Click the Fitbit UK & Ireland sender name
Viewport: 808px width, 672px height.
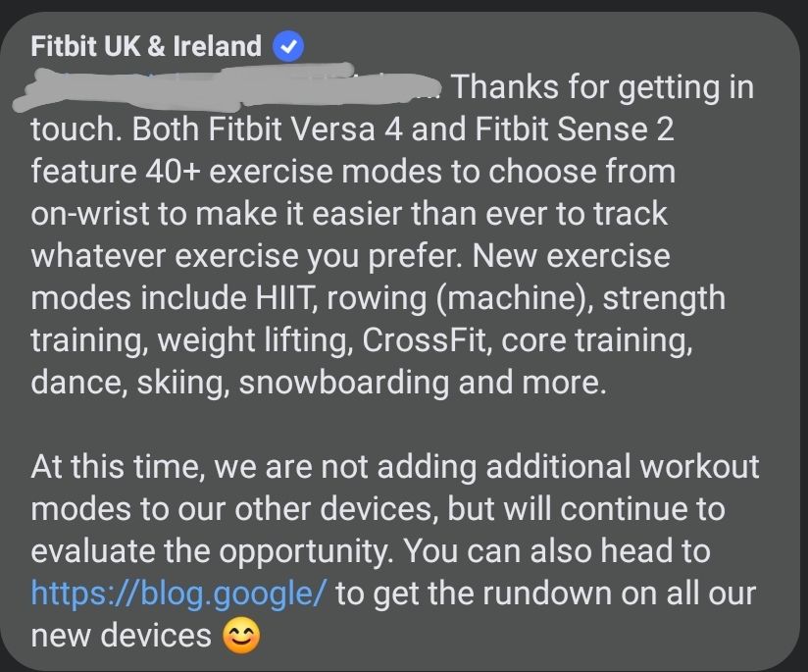[146, 46]
